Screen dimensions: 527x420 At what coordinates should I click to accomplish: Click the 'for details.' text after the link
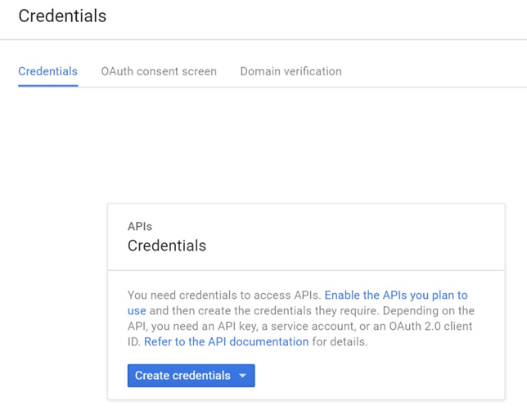340,341
